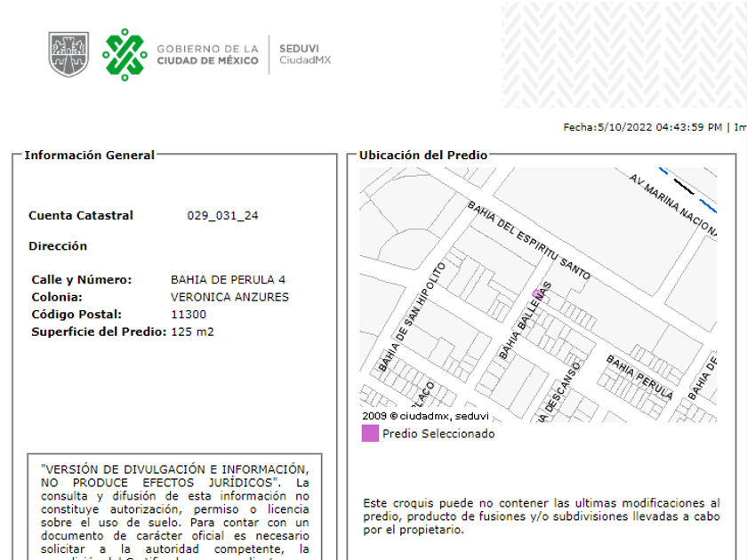747x560 pixels.
Task: Click the Bahia Ballenas street label on map
Action: [525, 321]
